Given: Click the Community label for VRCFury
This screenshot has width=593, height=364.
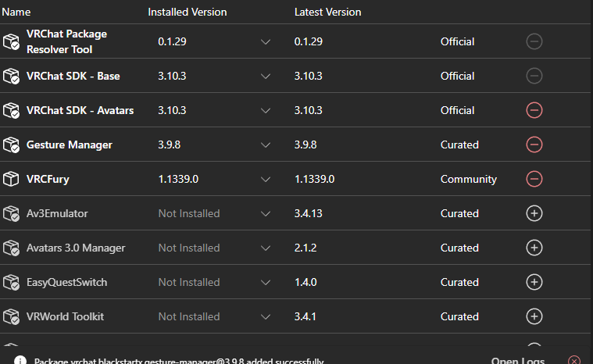Looking at the screenshot, I should coord(469,179).
